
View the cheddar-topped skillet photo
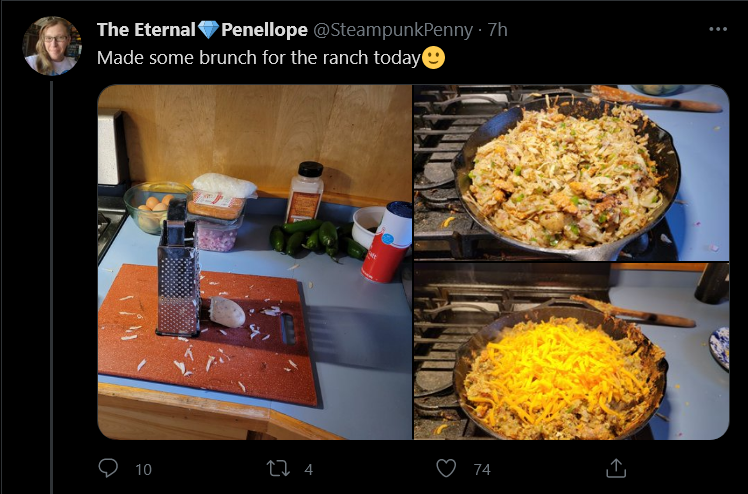point(571,351)
